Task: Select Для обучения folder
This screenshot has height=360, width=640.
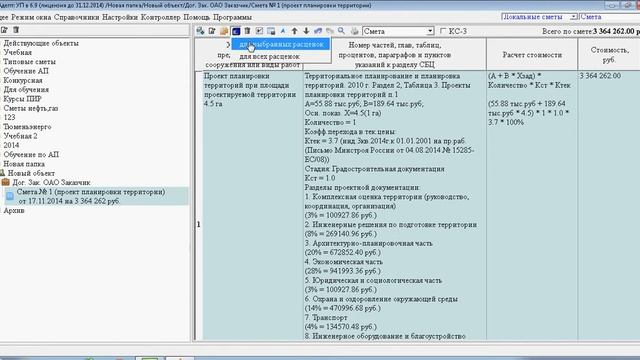Action: 26,89
